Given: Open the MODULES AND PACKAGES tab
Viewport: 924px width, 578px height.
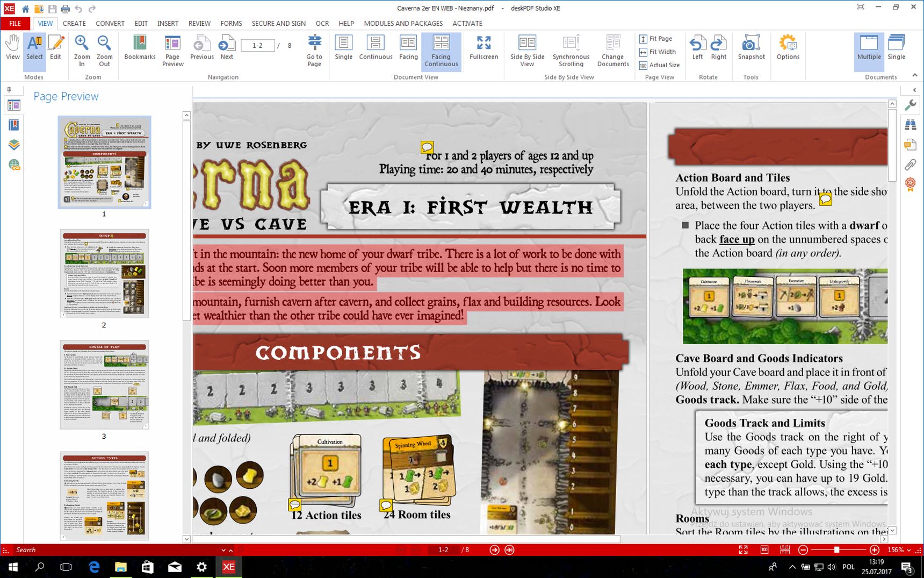Looking at the screenshot, I should point(403,23).
